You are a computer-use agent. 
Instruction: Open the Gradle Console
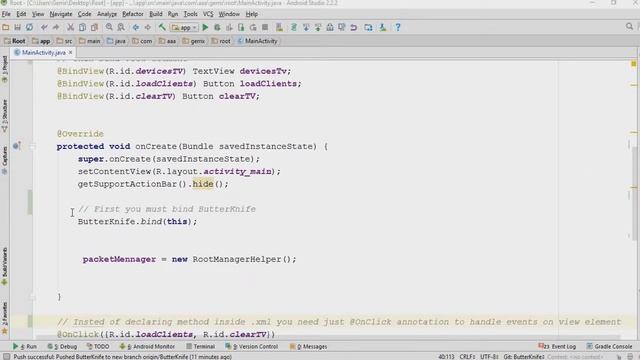tap(609, 346)
